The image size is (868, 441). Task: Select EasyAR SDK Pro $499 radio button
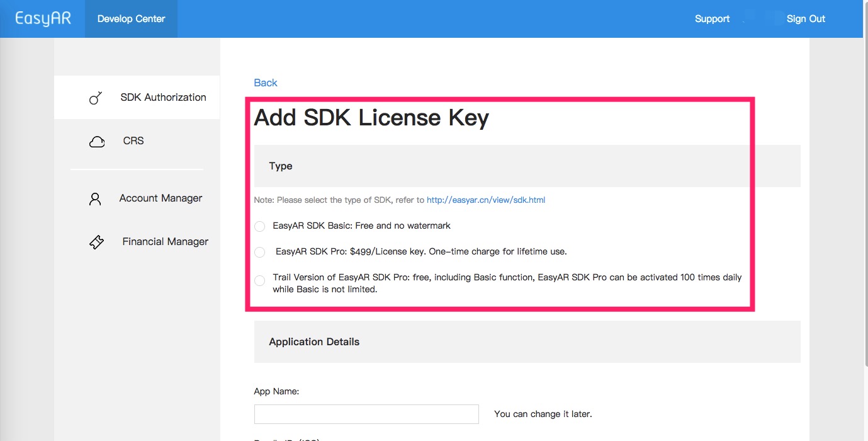pos(259,252)
